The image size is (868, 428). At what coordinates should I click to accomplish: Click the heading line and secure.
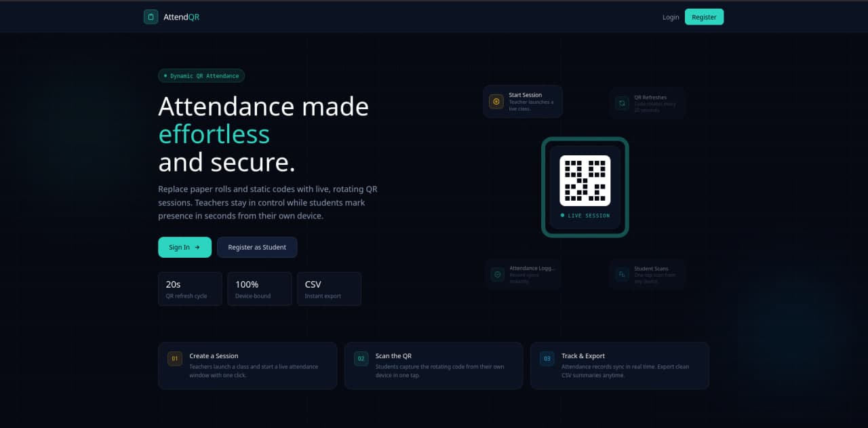tap(226, 163)
